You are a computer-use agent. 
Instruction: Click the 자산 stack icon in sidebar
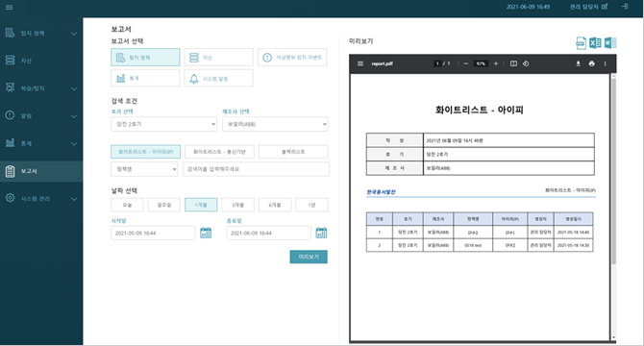pyautogui.click(x=11, y=61)
